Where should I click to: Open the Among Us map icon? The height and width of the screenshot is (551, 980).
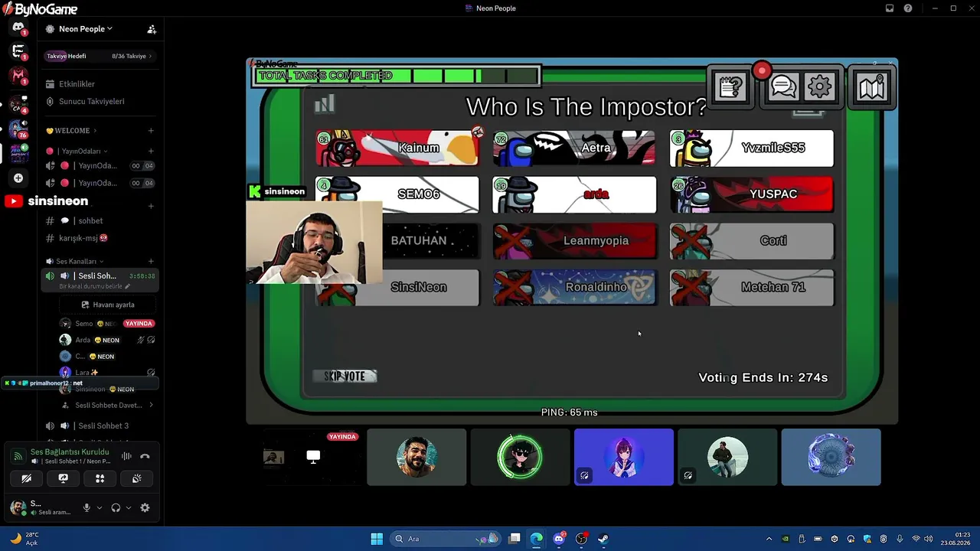pos(872,88)
